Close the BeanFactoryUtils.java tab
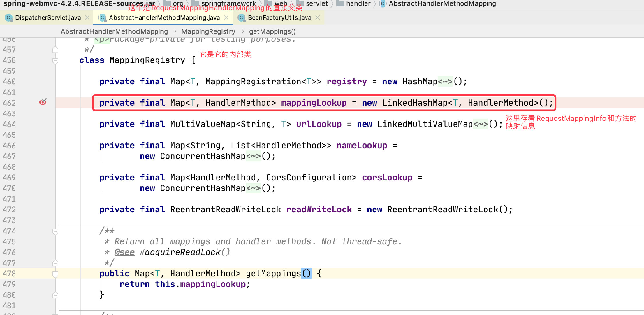 tap(318, 18)
